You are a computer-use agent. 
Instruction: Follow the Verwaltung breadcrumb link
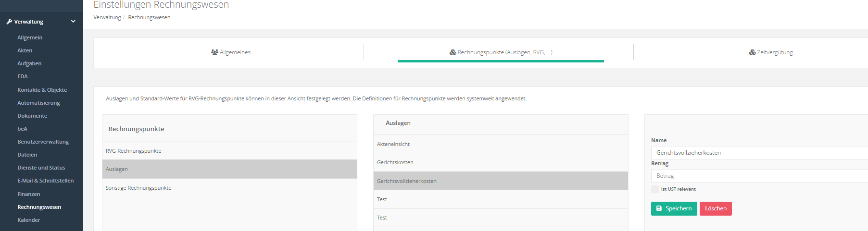(x=107, y=17)
